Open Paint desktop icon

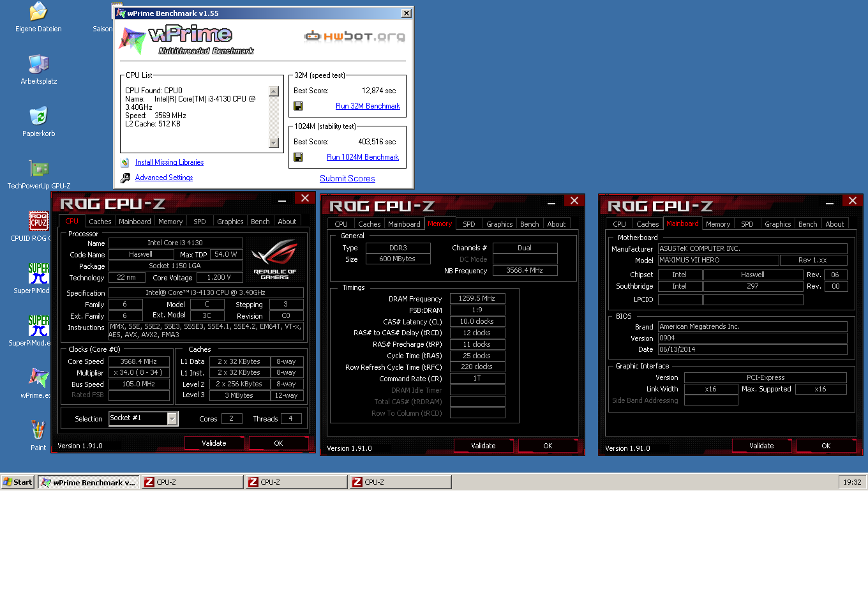coord(38,430)
